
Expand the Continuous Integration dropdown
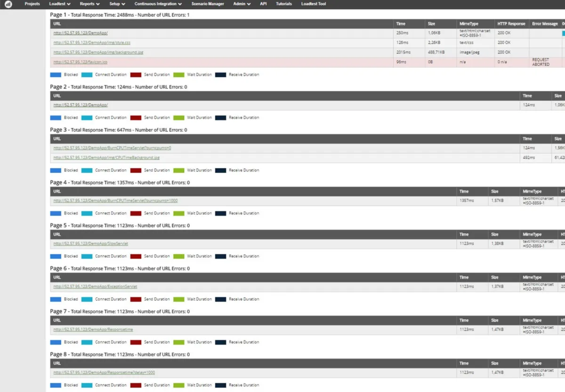(158, 4)
